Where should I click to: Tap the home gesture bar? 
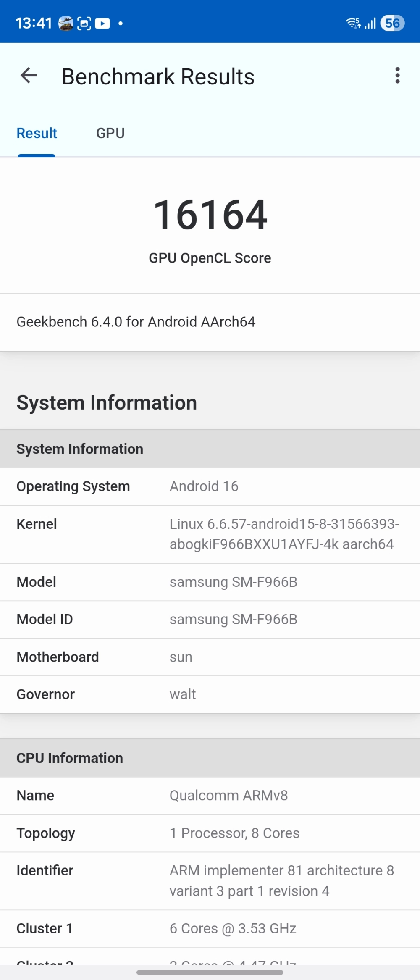click(210, 972)
